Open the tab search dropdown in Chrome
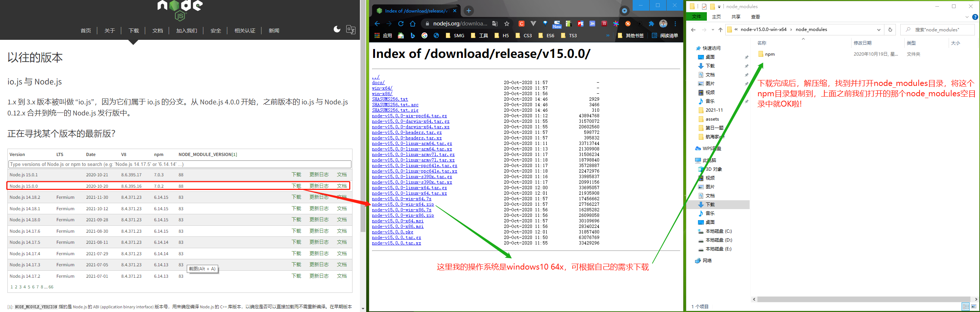 (624, 11)
